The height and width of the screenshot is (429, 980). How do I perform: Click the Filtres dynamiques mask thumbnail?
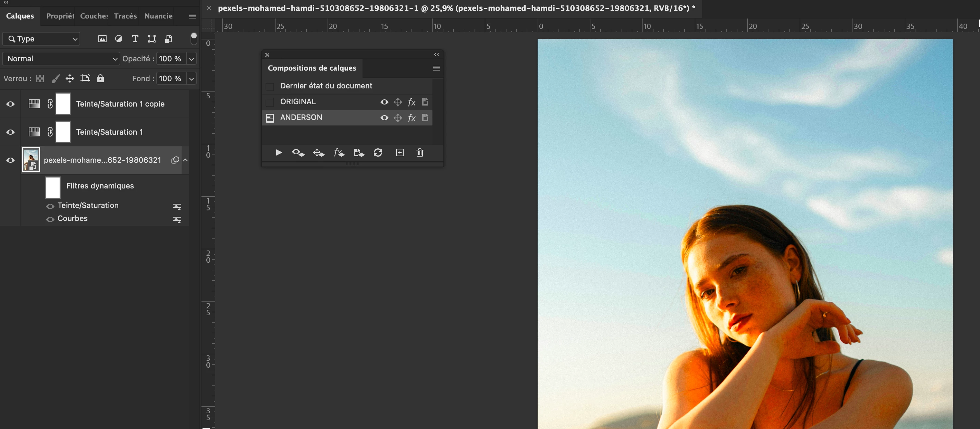(x=53, y=187)
